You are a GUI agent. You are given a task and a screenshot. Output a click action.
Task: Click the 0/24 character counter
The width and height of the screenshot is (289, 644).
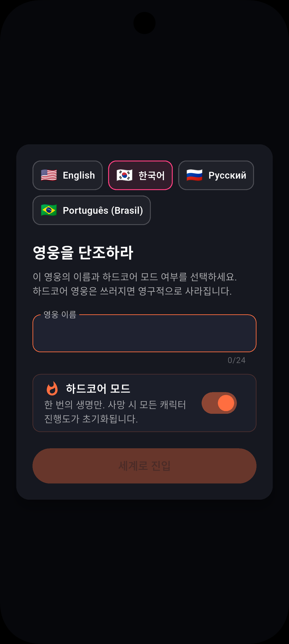[236, 360]
